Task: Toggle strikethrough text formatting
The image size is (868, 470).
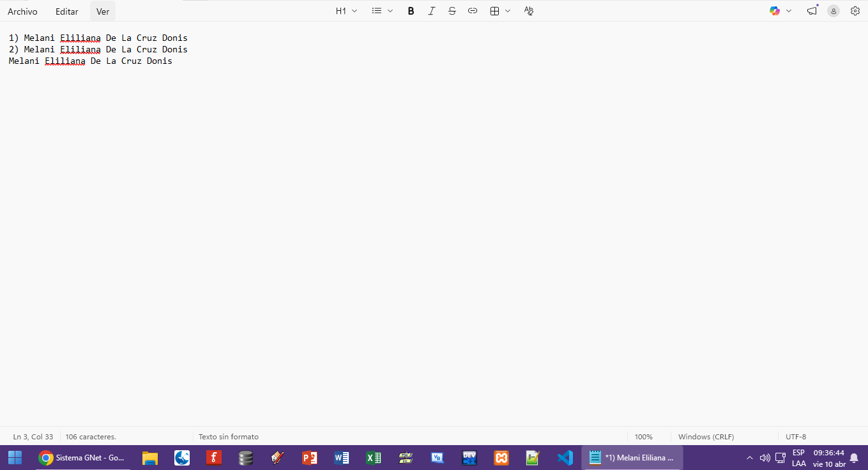Action: [x=452, y=11]
